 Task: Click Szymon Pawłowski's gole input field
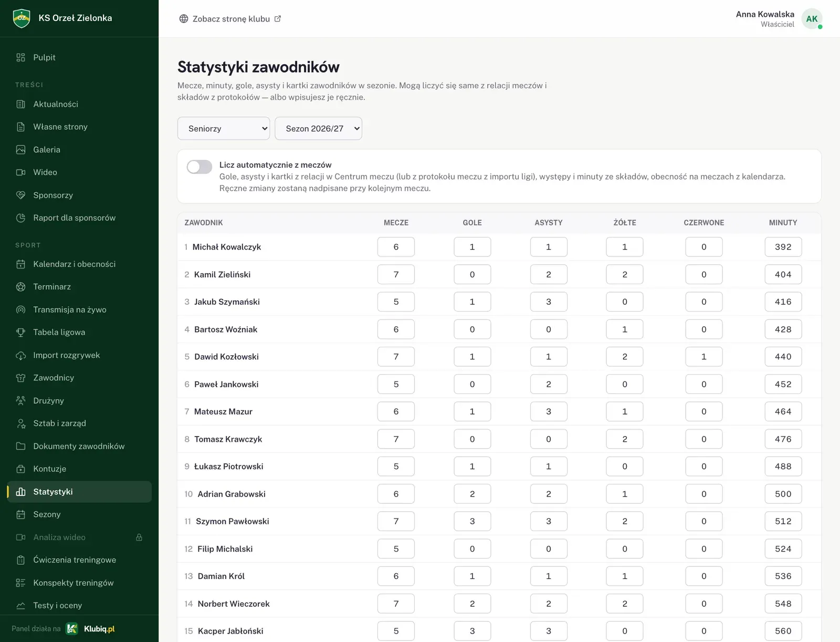[472, 521]
